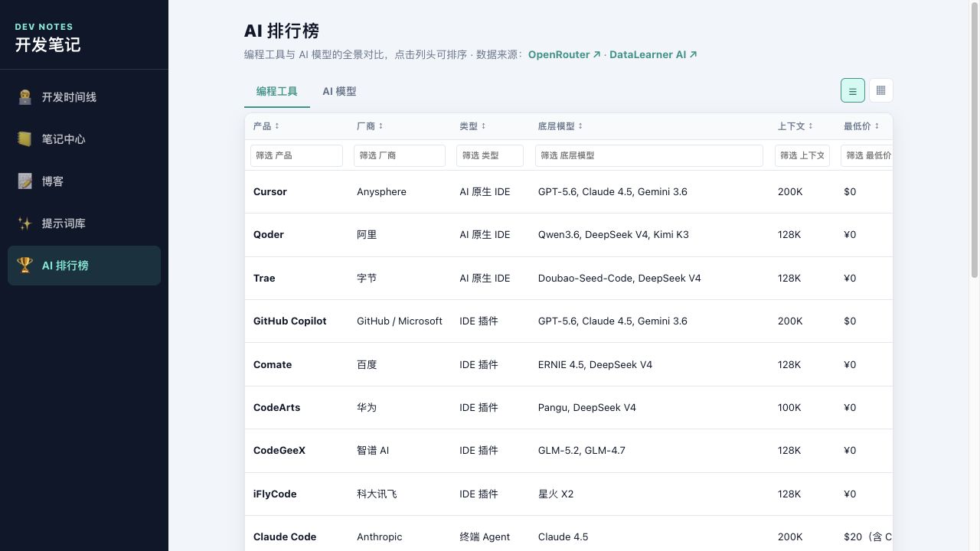
Task: Select AI 排行榜 in the sidebar
Action: (84, 266)
